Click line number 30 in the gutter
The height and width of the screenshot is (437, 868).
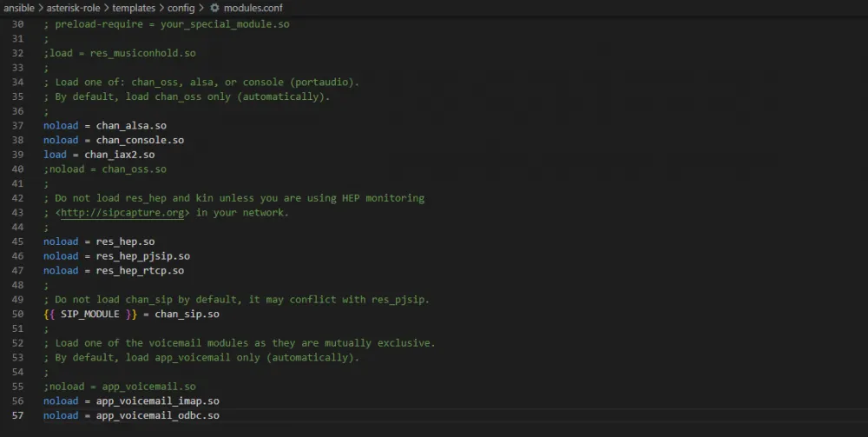(17, 24)
